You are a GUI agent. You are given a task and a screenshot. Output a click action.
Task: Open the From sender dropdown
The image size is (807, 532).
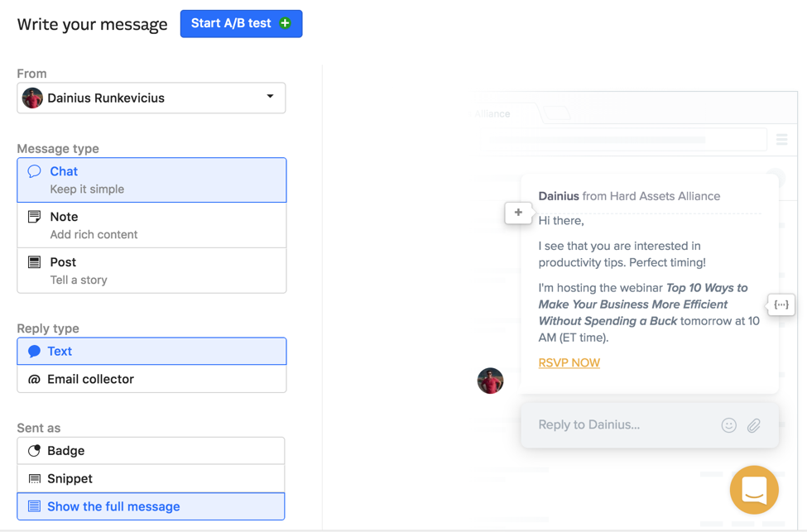[x=151, y=98]
